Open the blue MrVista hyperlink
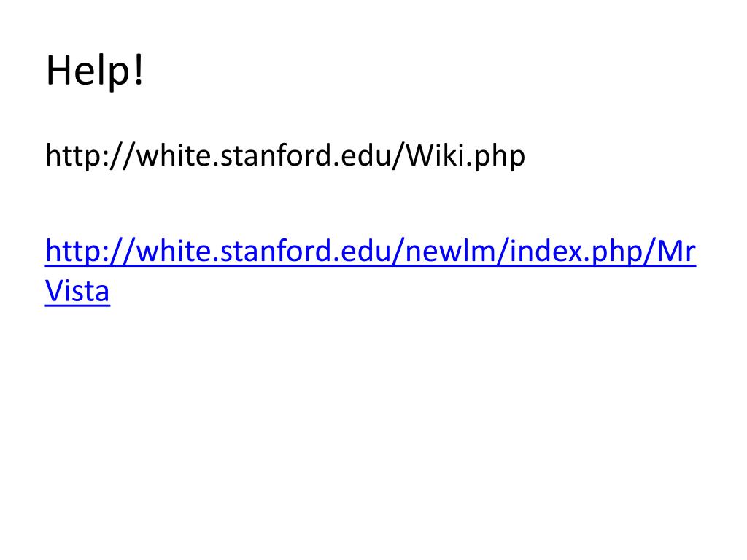This screenshot has height=560, width=747. pyautogui.click(x=365, y=252)
